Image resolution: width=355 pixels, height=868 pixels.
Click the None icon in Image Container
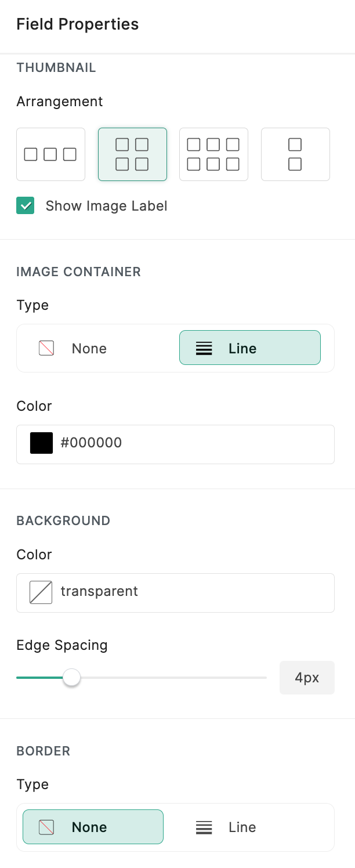click(x=46, y=348)
